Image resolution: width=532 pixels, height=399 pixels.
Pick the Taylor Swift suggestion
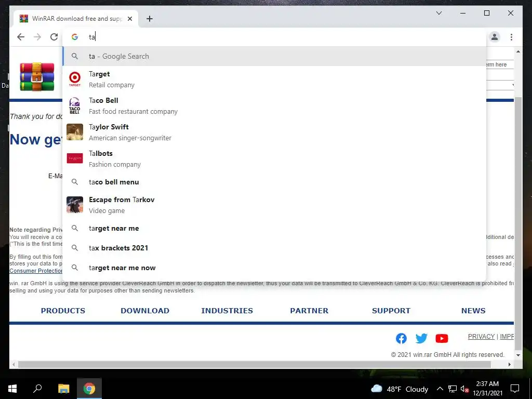point(274,132)
